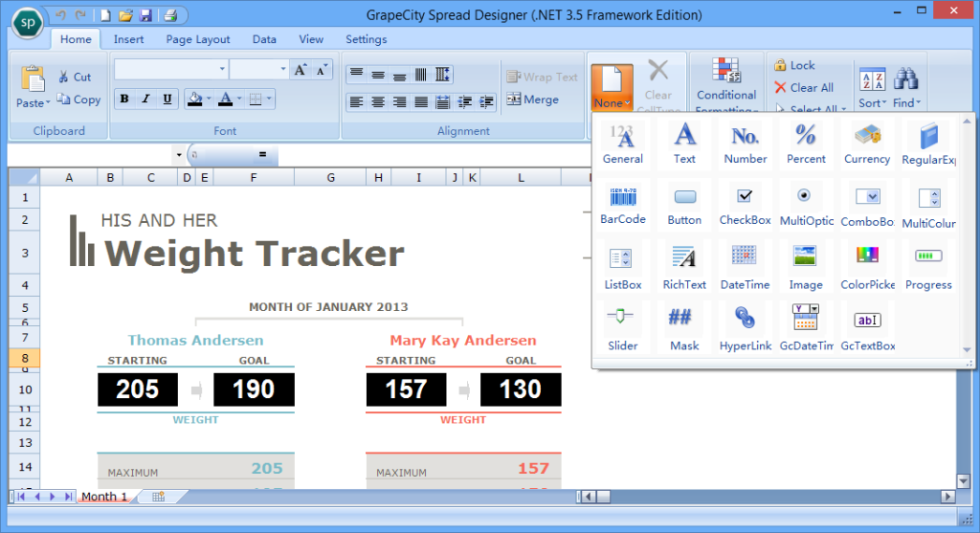Open the sp application menu button
Screen dimensions: 980x533
pos(28,23)
